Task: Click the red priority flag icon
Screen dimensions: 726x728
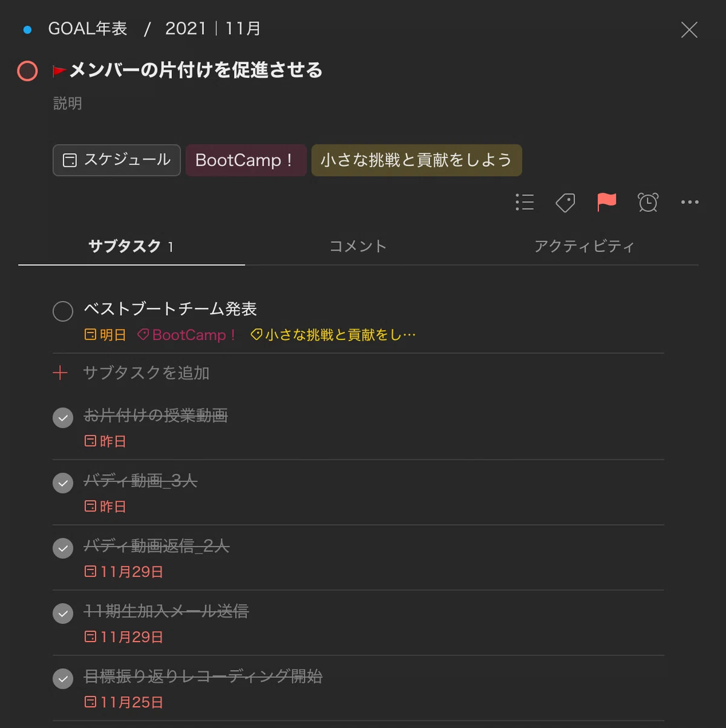Action: (606, 202)
